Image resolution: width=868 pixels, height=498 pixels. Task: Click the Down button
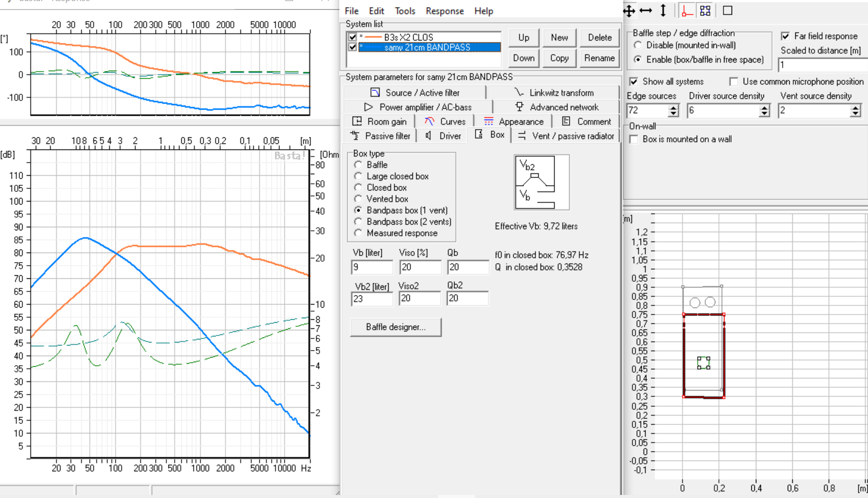click(524, 58)
